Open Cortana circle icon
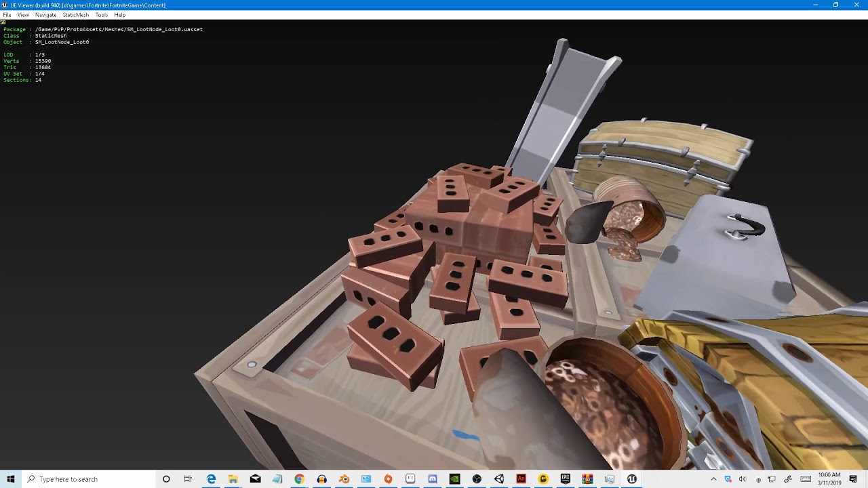Image resolution: width=868 pixels, height=488 pixels. point(166,479)
